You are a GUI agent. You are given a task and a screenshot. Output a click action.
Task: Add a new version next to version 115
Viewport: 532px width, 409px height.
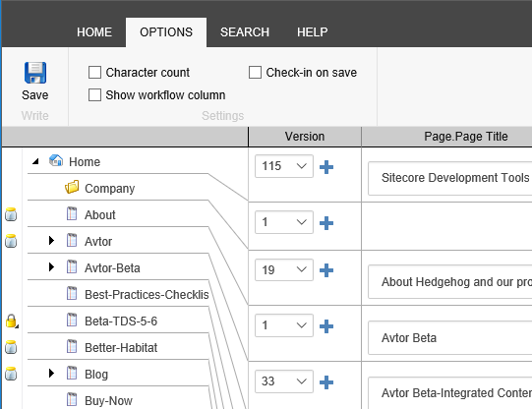pos(326,167)
